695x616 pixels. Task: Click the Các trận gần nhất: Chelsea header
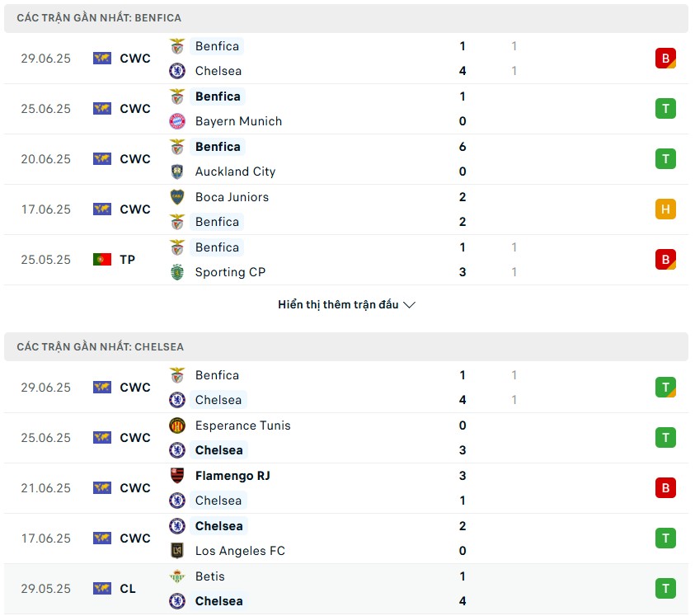pyautogui.click(x=101, y=347)
